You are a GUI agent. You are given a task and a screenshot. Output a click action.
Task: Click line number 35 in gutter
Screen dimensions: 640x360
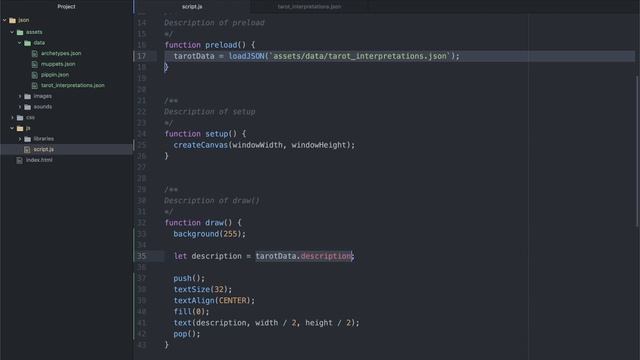coord(141,256)
